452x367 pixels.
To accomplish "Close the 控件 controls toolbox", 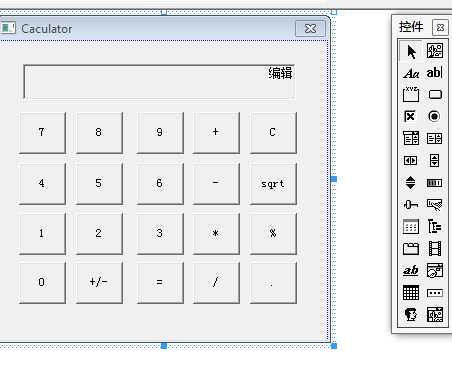I will [x=440, y=27].
